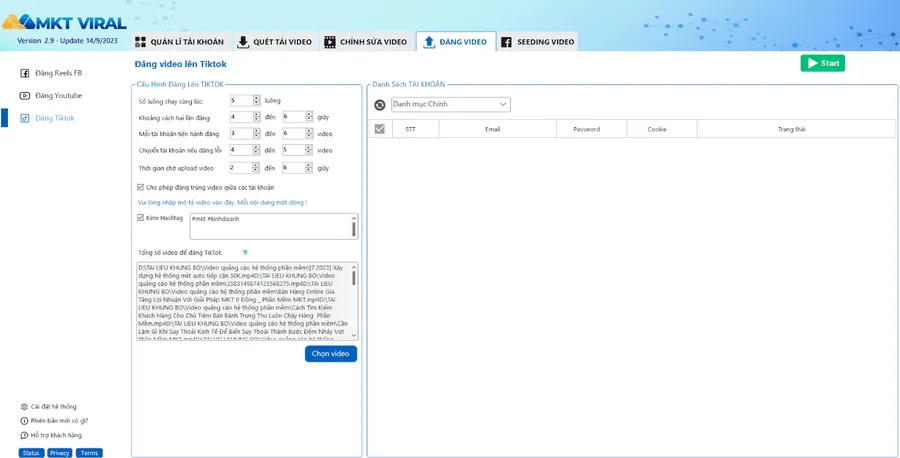
Task: Click chat icon beside Hỗ trợ khách hàng
Action: (24, 435)
